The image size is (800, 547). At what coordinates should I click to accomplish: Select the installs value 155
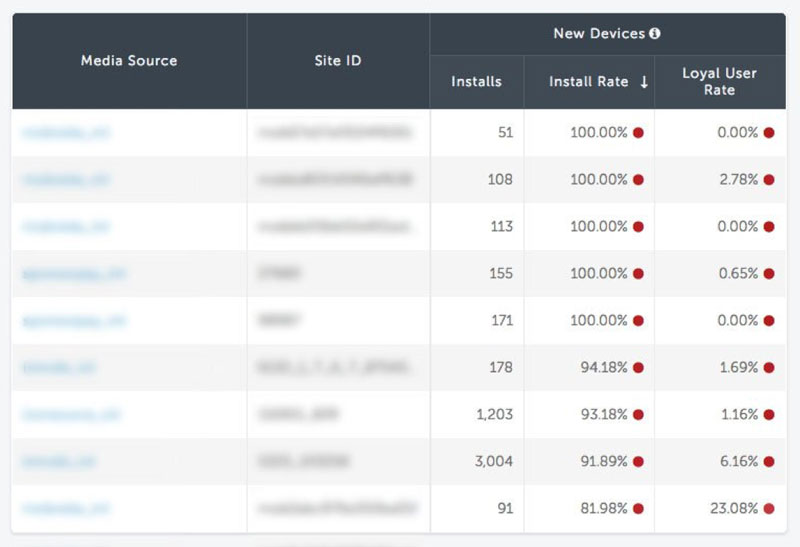(501, 274)
